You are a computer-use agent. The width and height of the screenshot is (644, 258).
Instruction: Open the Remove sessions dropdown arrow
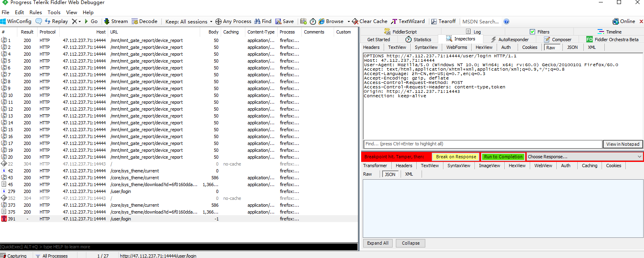click(79, 21)
